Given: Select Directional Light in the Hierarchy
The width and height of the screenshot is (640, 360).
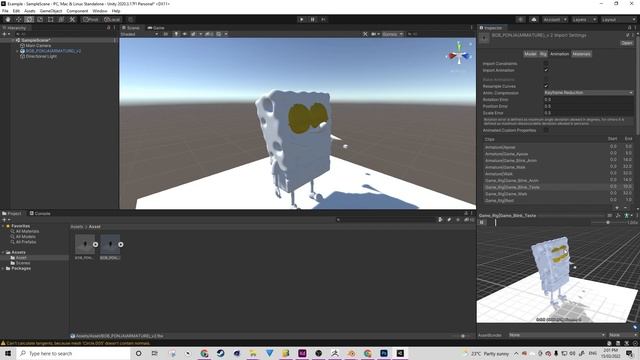Looking at the screenshot, I should [41, 56].
